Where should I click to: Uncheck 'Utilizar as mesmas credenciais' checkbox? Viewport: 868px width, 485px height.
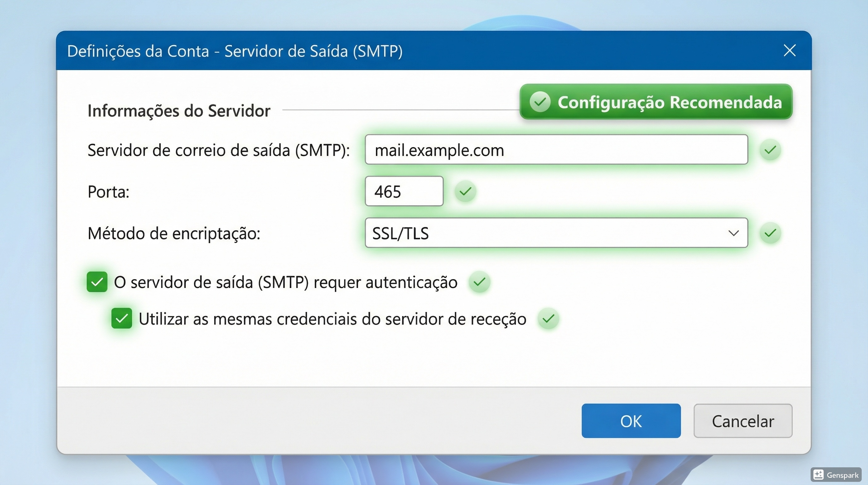pos(122,318)
